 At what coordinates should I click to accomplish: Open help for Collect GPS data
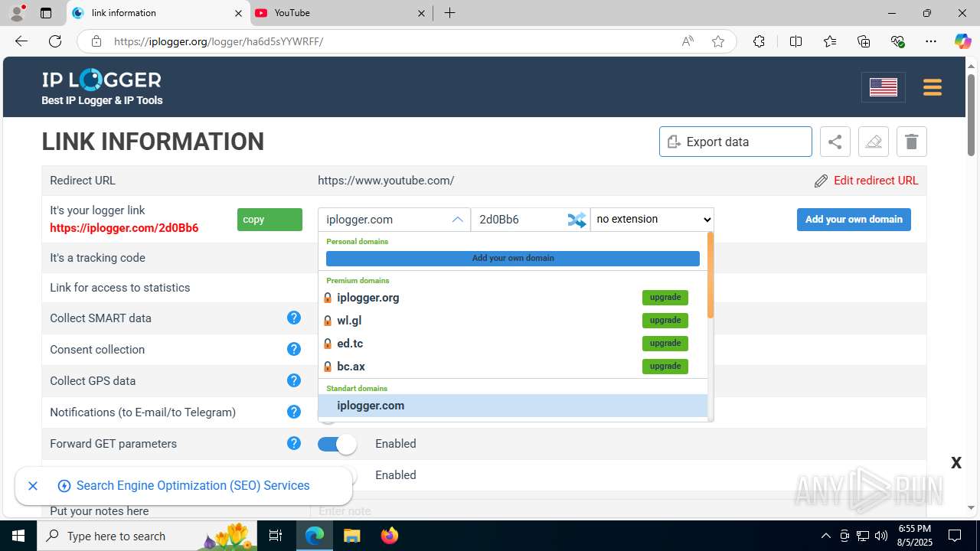[294, 380]
